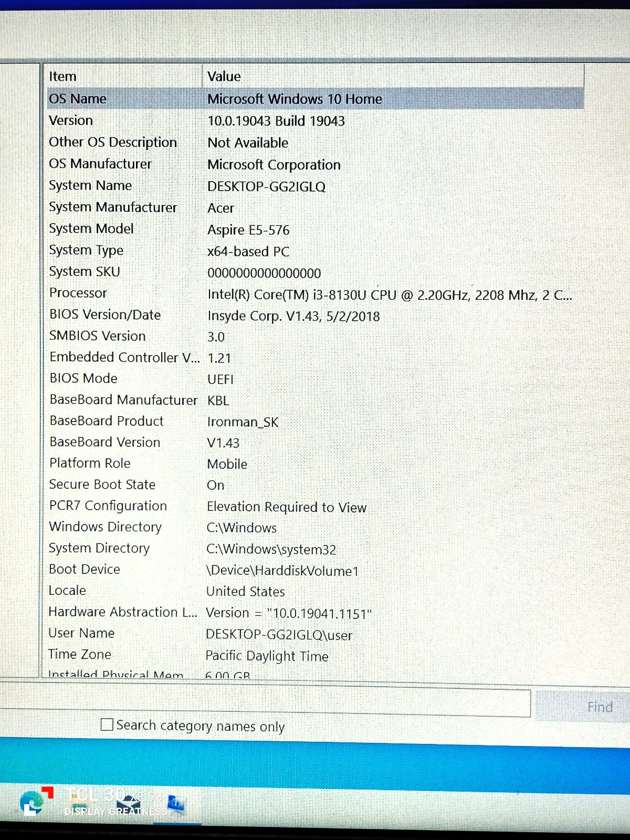Select 'System Directory' item
The height and width of the screenshot is (840, 630).
pyautogui.click(x=99, y=548)
